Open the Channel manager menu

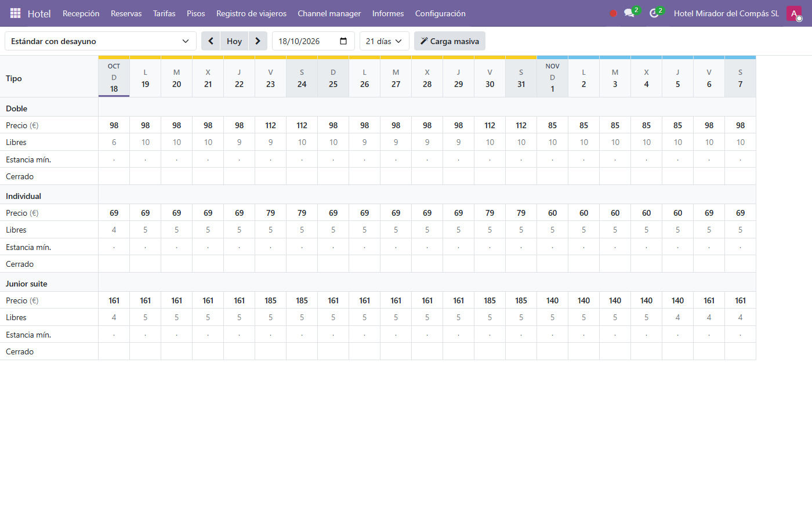click(x=329, y=13)
